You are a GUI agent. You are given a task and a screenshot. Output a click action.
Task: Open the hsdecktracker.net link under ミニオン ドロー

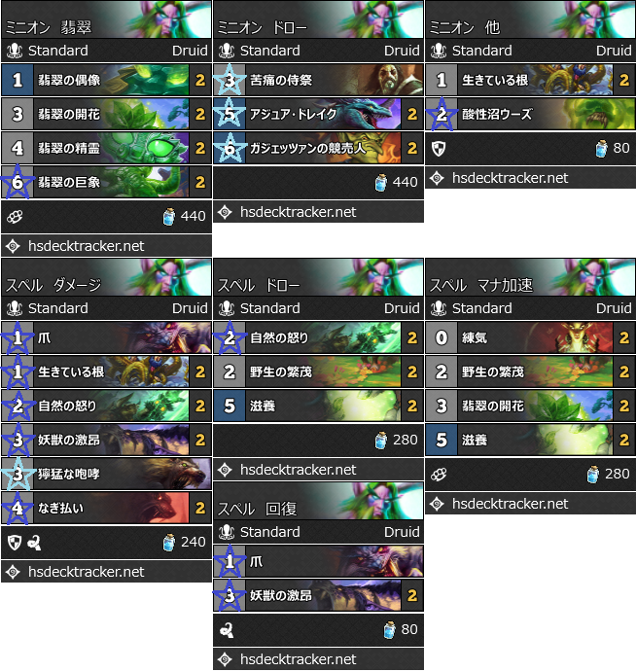(299, 212)
